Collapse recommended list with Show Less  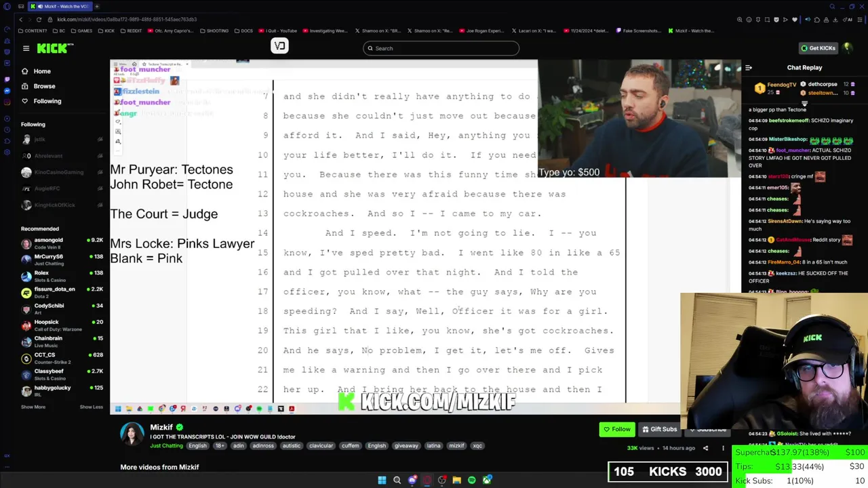click(x=92, y=407)
